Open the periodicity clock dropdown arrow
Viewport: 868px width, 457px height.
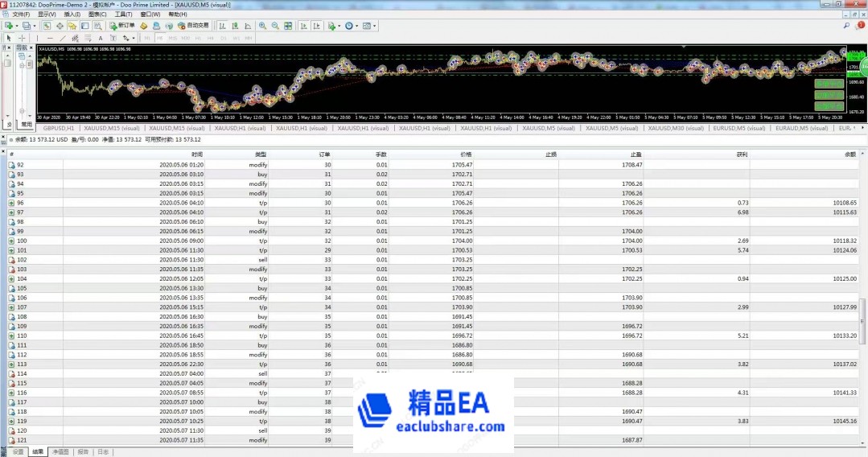click(x=358, y=26)
